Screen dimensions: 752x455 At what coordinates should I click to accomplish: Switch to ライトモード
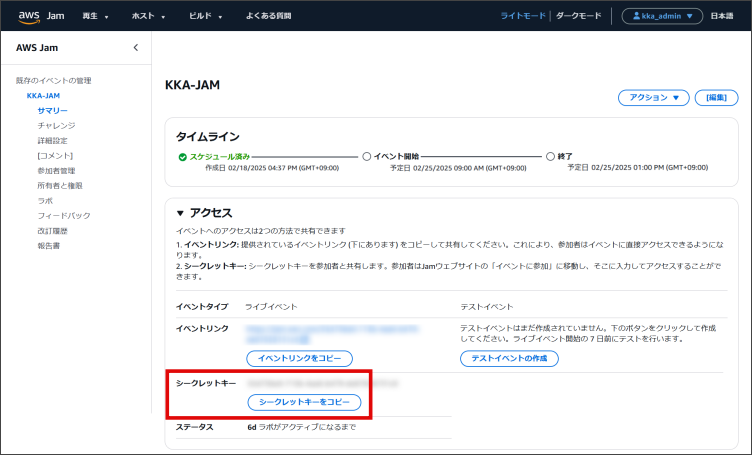523,16
